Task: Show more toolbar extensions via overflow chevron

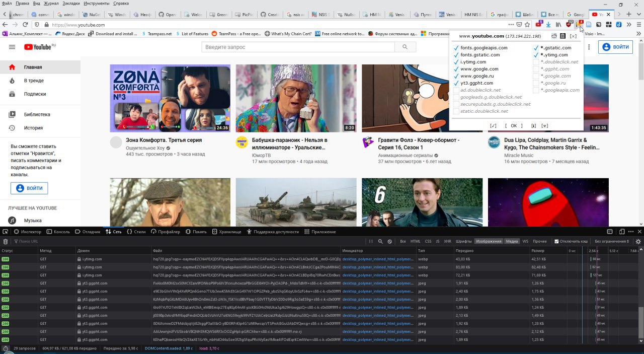Action: (629, 24)
